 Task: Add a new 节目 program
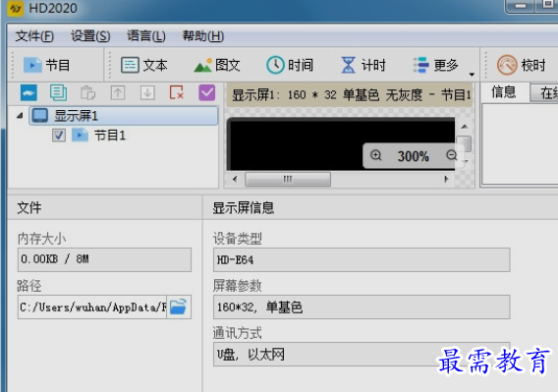click(46, 65)
